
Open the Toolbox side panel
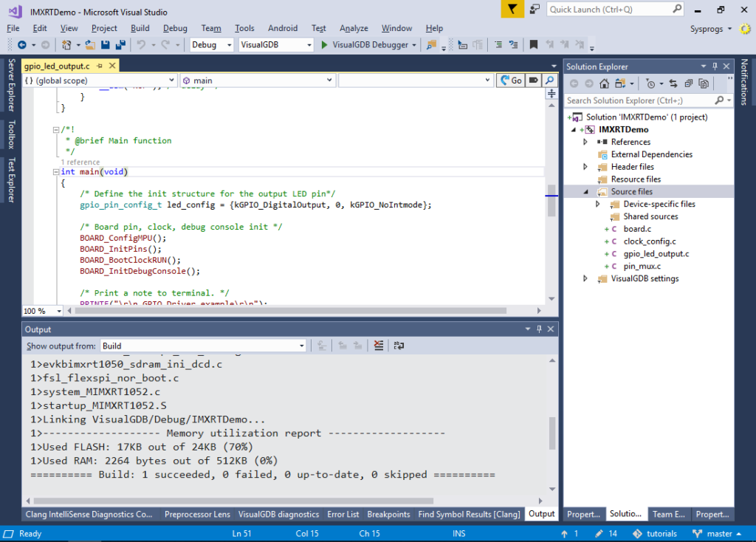point(11,134)
